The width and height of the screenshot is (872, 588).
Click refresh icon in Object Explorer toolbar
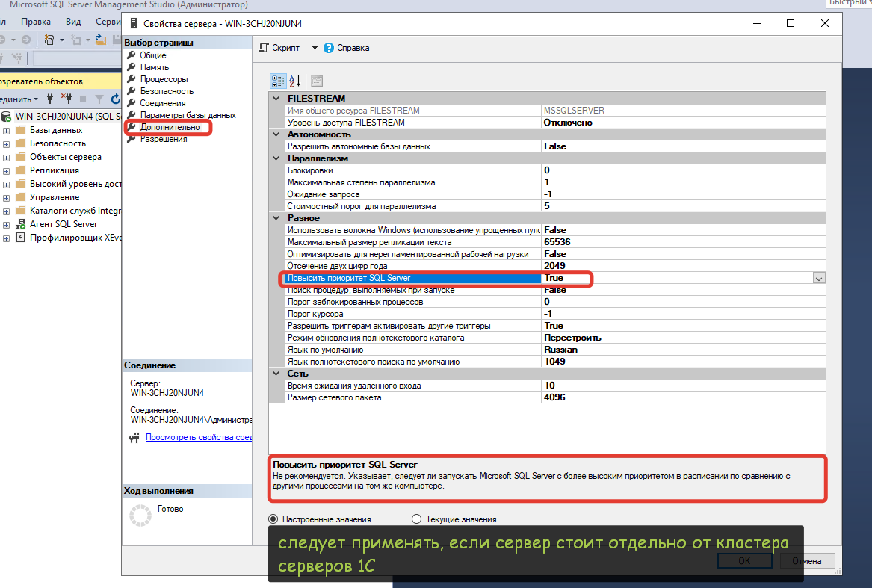(116, 99)
